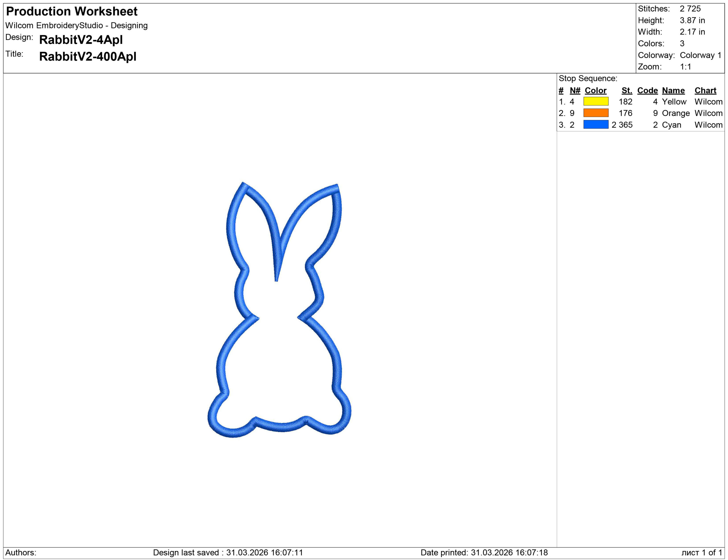Click the 'St.' column header
Screen dimensions: 728x560
tap(627, 90)
